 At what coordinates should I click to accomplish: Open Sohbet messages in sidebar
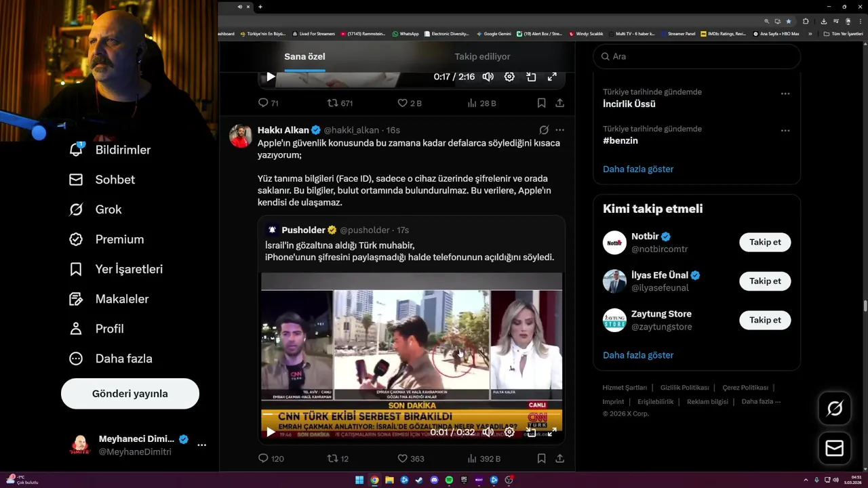pyautogui.click(x=102, y=180)
